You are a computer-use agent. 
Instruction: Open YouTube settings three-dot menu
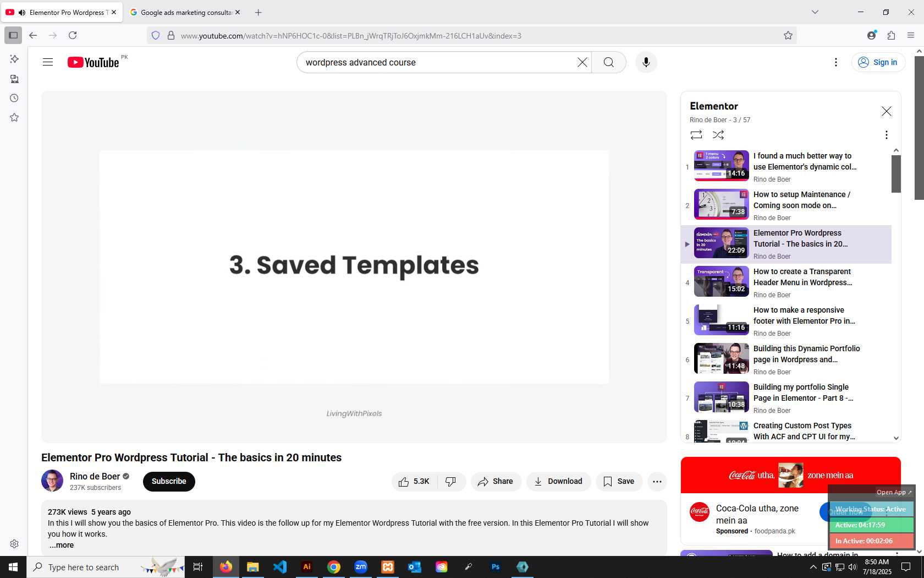[835, 62]
